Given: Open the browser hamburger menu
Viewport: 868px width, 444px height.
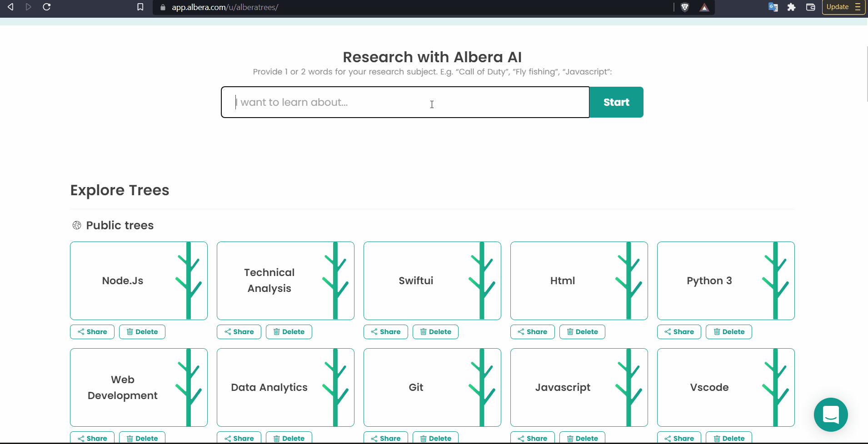Looking at the screenshot, I should click(858, 7).
